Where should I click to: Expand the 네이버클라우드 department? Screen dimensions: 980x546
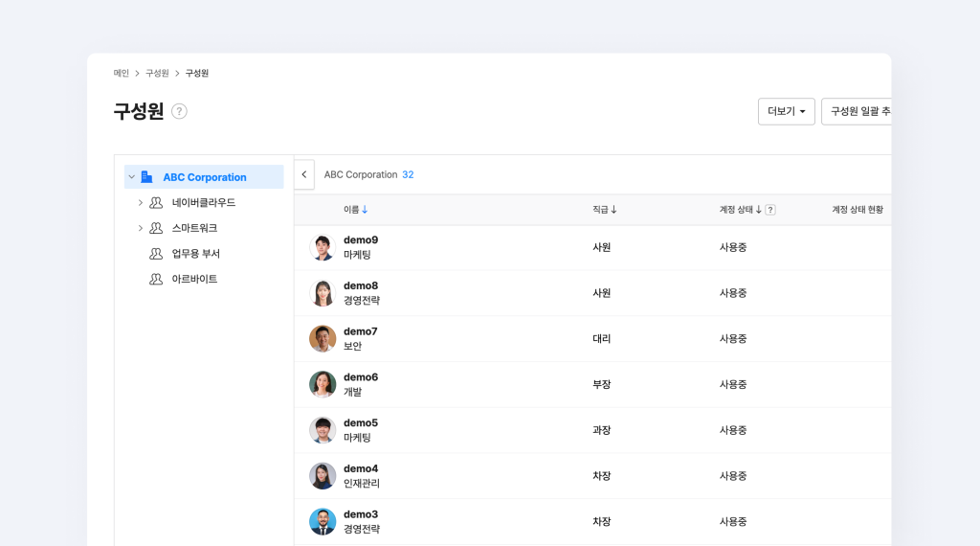(140, 203)
